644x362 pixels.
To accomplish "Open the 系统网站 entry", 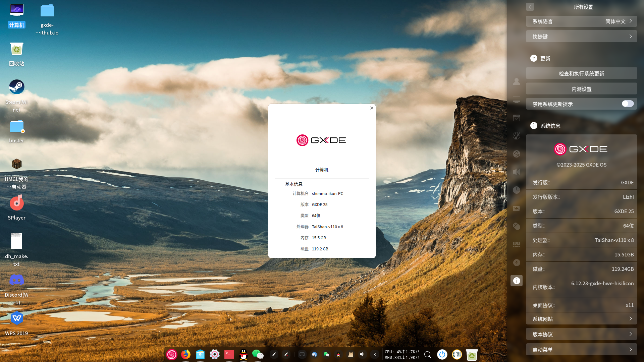I will tap(582, 319).
